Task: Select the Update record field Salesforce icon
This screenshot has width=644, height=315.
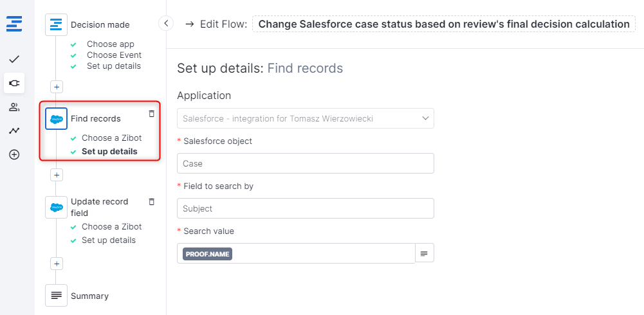Action: click(56, 207)
